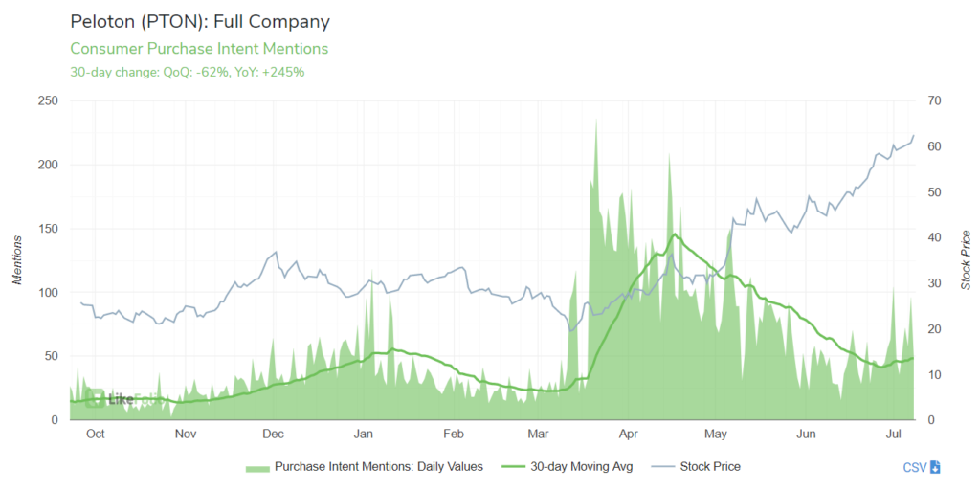Click the 'Jul' x-axis label
The height and width of the screenshot is (491, 980).
tap(893, 435)
